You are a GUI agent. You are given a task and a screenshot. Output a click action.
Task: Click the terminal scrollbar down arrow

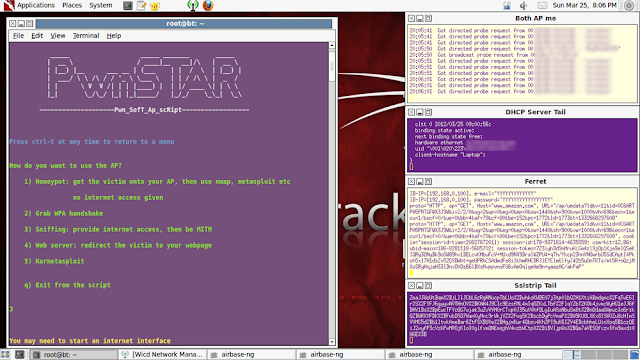332,342
